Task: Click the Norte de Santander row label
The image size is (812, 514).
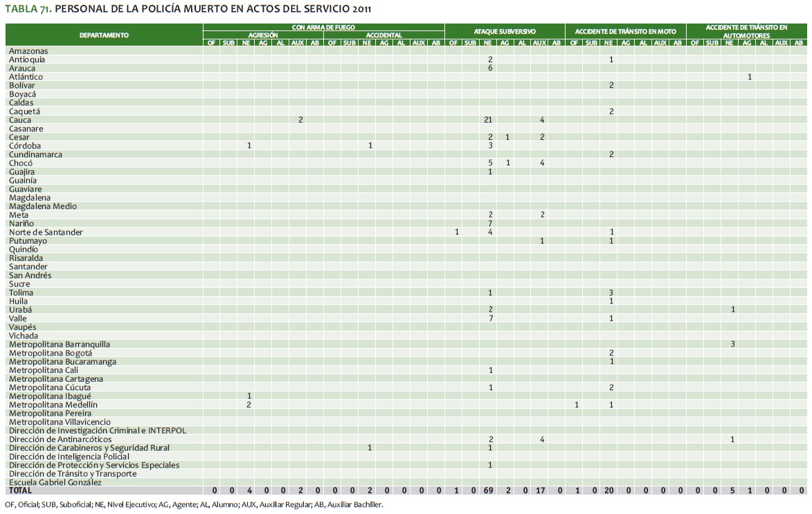Action: pyautogui.click(x=46, y=232)
